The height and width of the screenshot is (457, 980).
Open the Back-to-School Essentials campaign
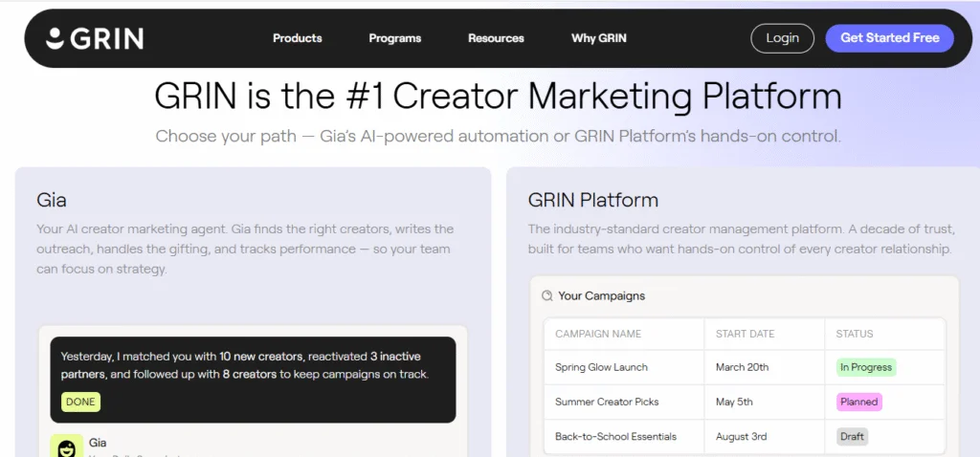point(615,436)
